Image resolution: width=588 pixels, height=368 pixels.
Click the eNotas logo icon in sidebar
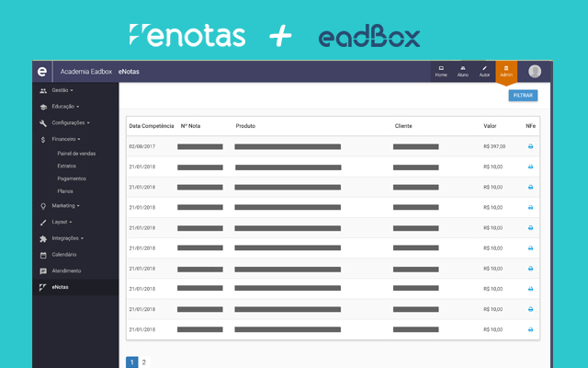[43, 287]
